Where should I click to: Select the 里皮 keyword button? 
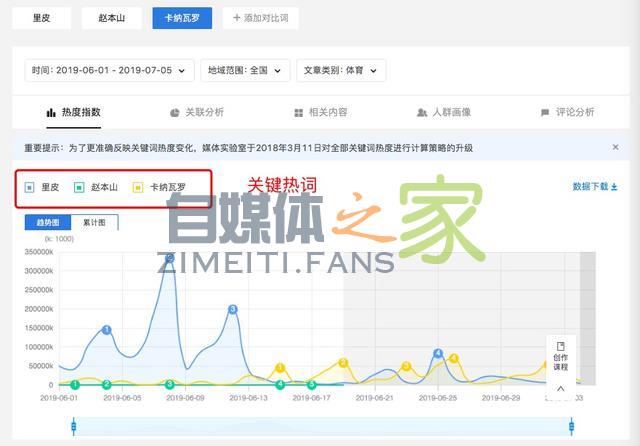[x=42, y=18]
